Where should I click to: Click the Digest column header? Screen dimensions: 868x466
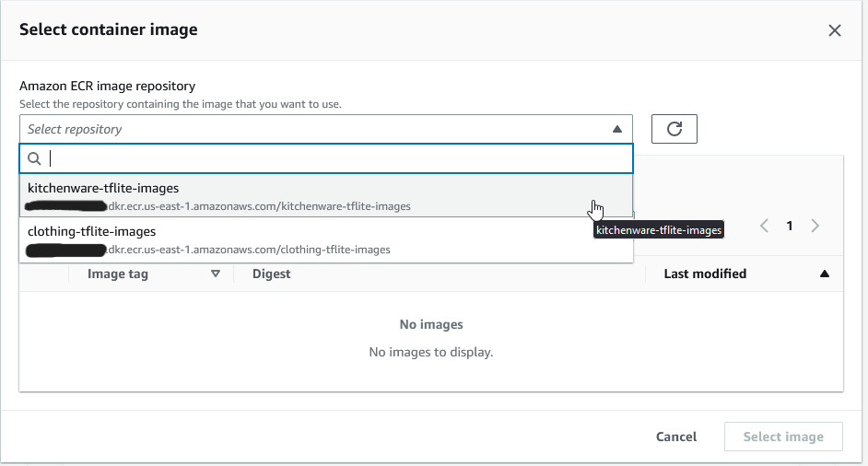click(271, 274)
